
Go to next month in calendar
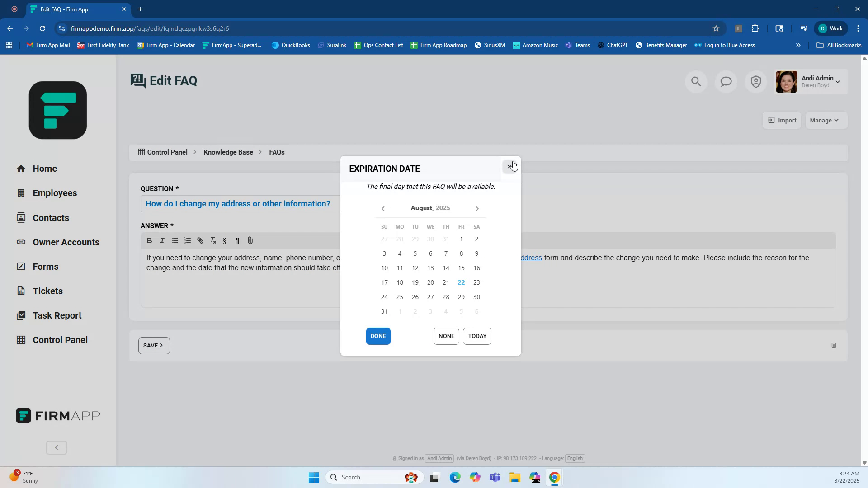[477, 209]
